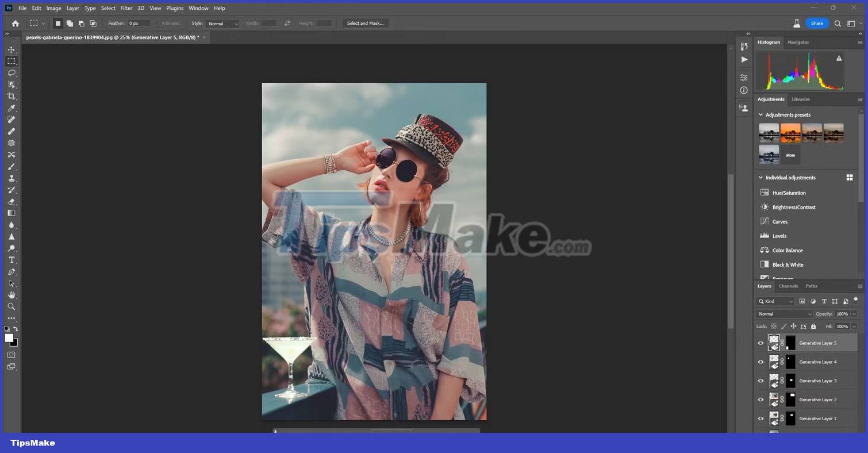868x453 pixels.
Task: Toggle the lock transparent pixels option
Action: pyautogui.click(x=774, y=326)
